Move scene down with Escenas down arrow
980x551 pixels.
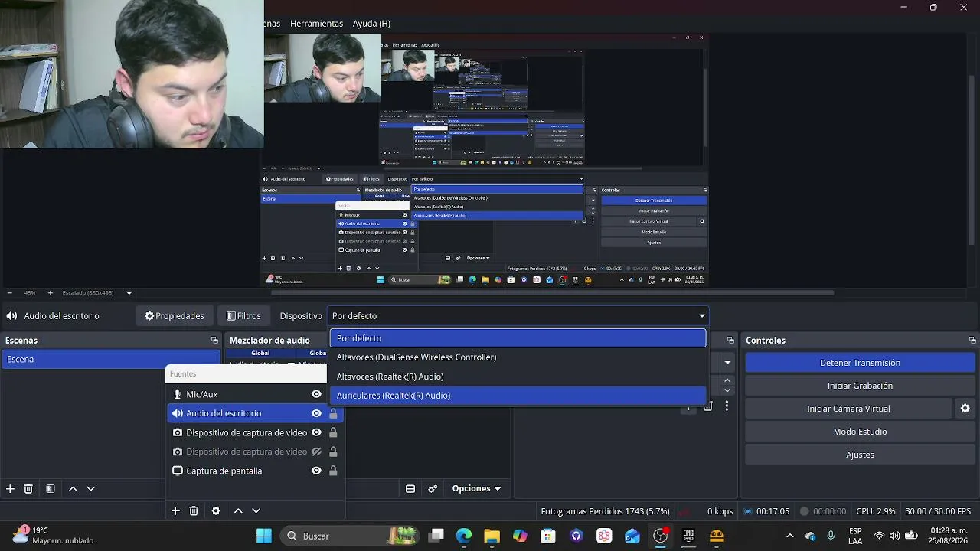pos(90,488)
